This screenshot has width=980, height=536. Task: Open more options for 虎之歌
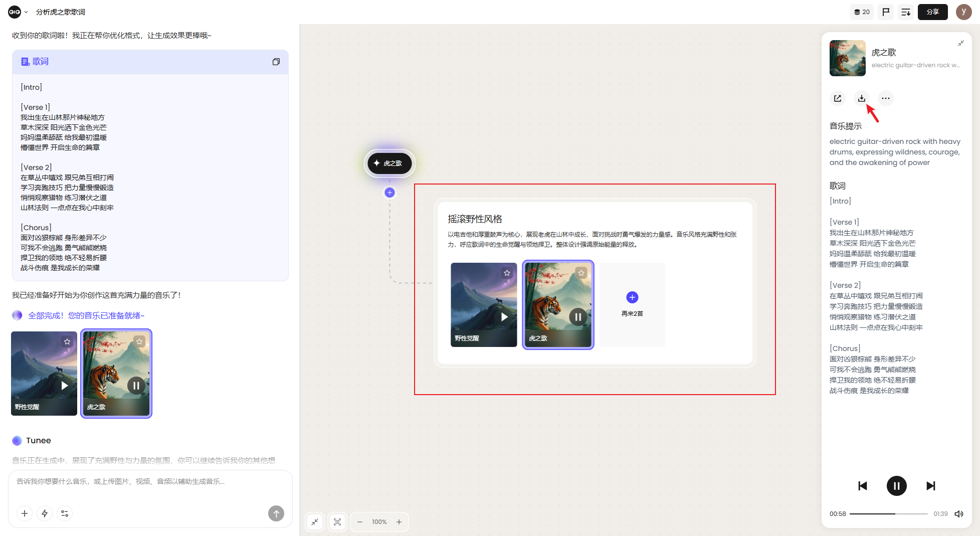(x=885, y=98)
